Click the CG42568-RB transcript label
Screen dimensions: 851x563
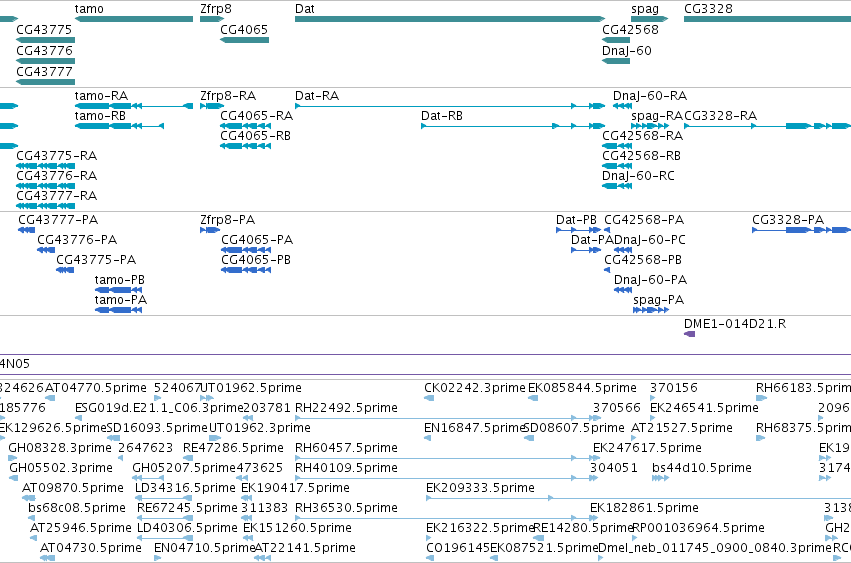point(641,156)
